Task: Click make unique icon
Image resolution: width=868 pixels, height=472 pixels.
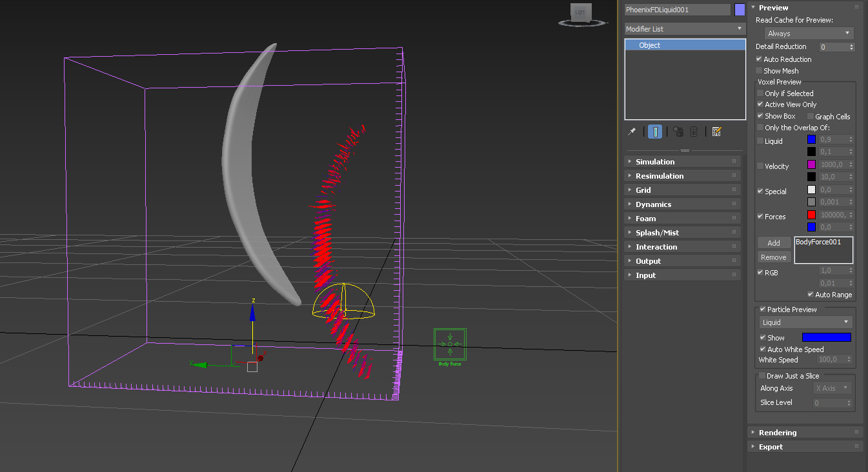Action: coord(678,132)
